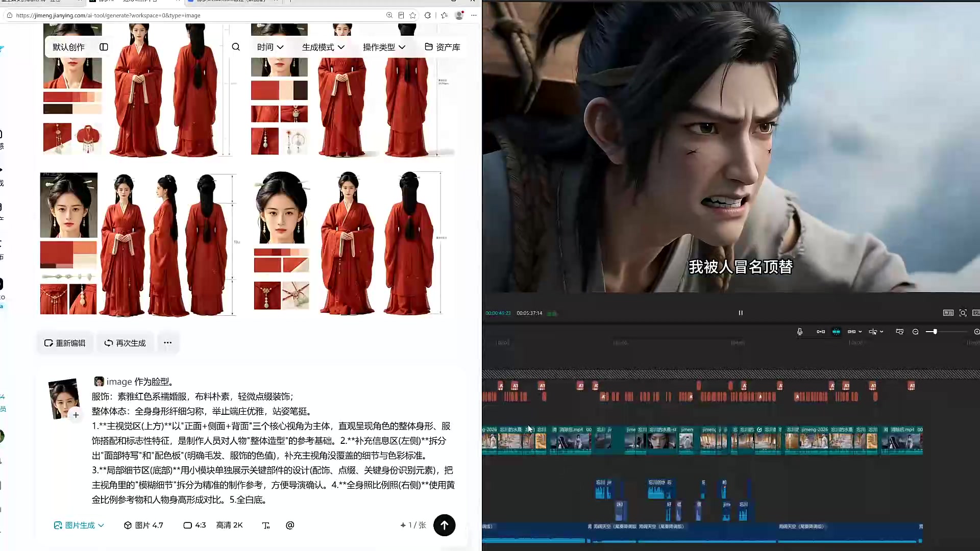This screenshot has width=980, height=551.
Task: Click the microphone record icon in editor timeline
Action: coord(800,332)
